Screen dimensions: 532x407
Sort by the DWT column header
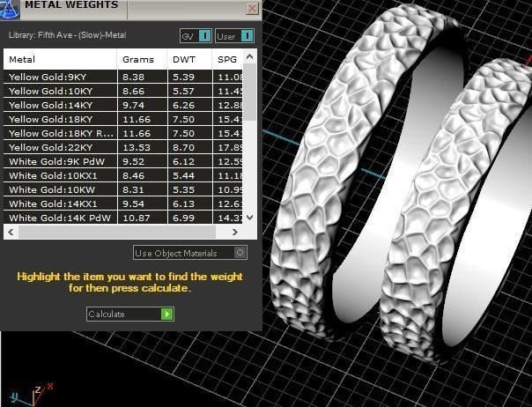pos(189,59)
